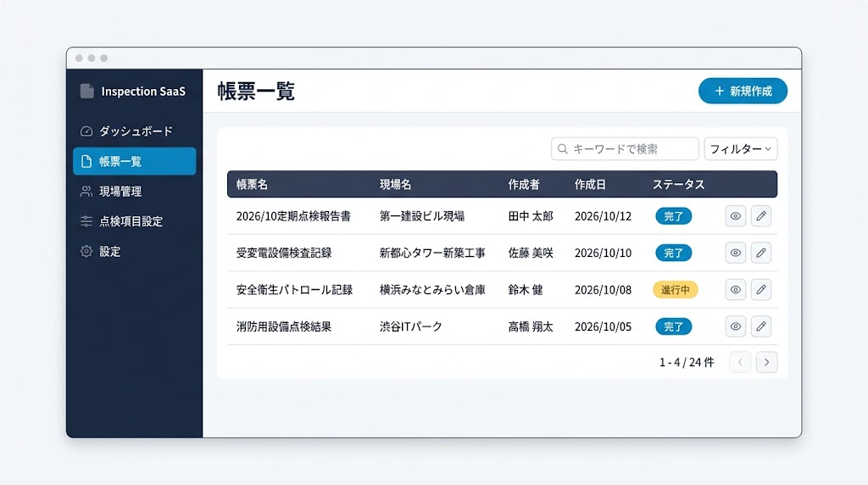Edit the 2026/10定期点検報告書 row with pencil icon
The height and width of the screenshot is (485, 868).
coord(761,216)
